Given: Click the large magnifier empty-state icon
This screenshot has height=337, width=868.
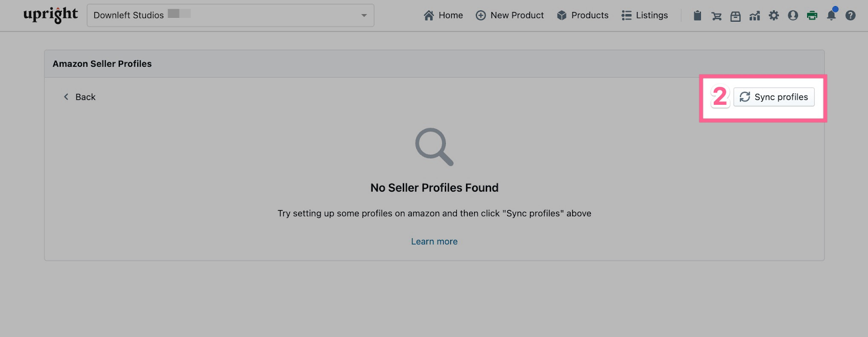Looking at the screenshot, I should (x=434, y=147).
